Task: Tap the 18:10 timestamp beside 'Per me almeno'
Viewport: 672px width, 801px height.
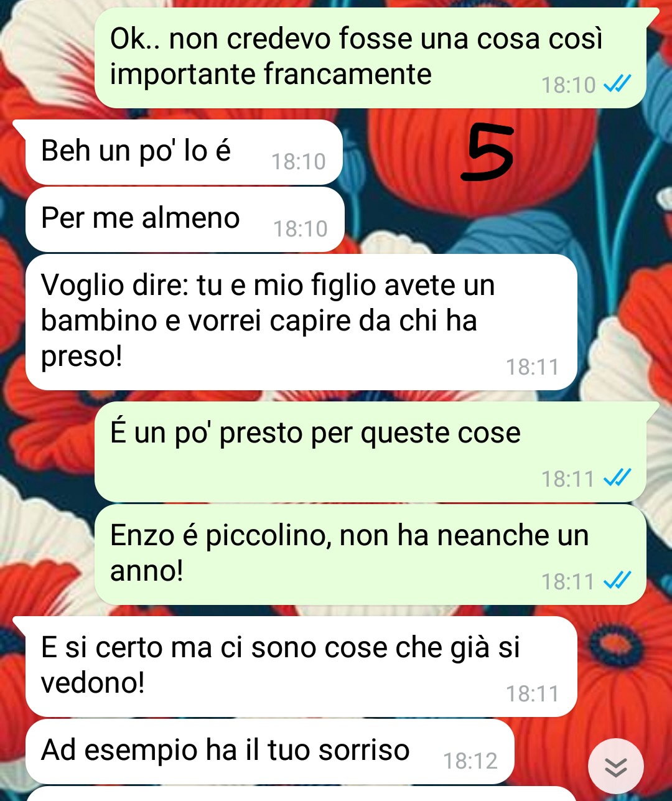Action: click(x=301, y=229)
